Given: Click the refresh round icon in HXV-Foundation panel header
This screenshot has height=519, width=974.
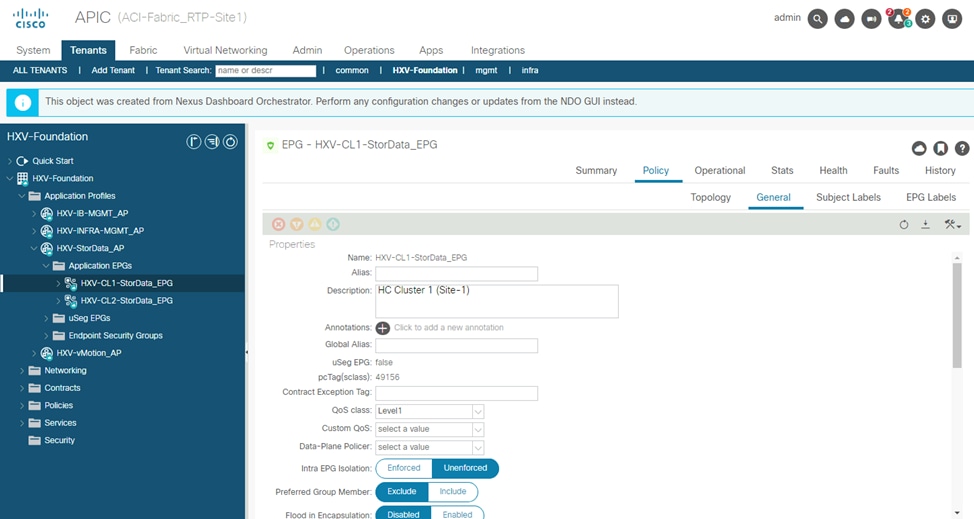Looking at the screenshot, I should click(x=230, y=142).
